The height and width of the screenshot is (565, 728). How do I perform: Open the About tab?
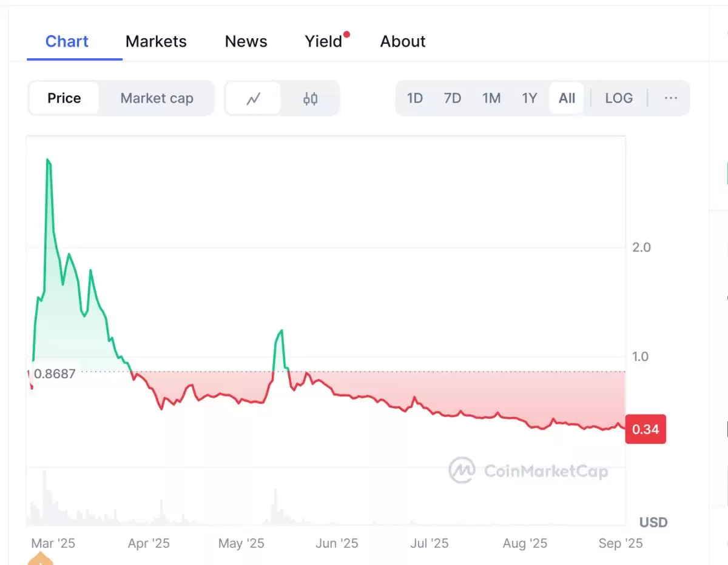(x=403, y=41)
